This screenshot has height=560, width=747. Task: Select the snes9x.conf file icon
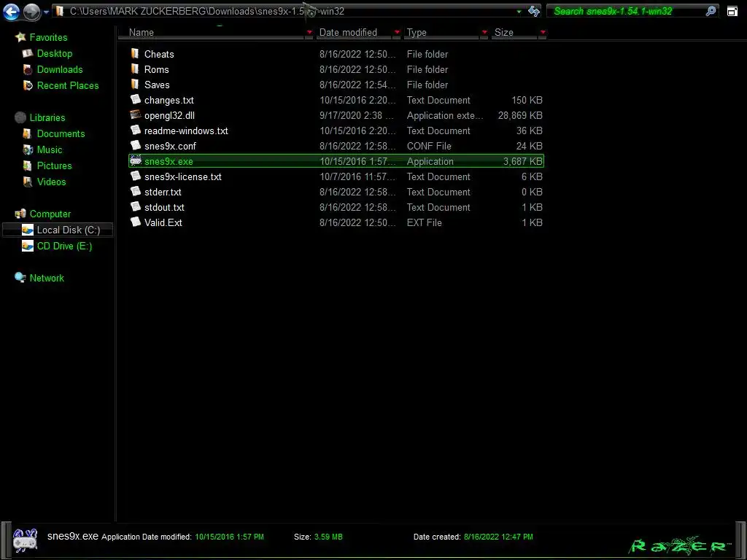coord(136,145)
